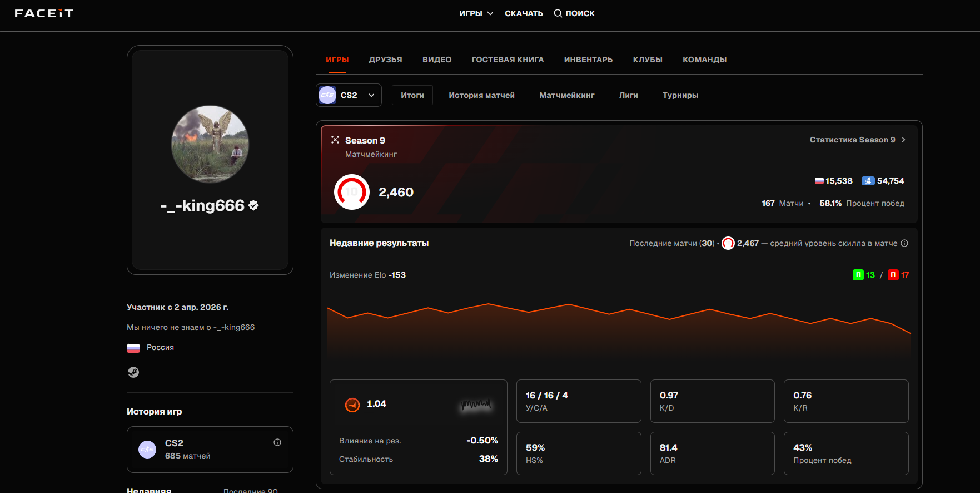The image size is (980, 493).
Task: Open the ГОСТЕВАЯ КНИГА tab
Action: (x=508, y=60)
